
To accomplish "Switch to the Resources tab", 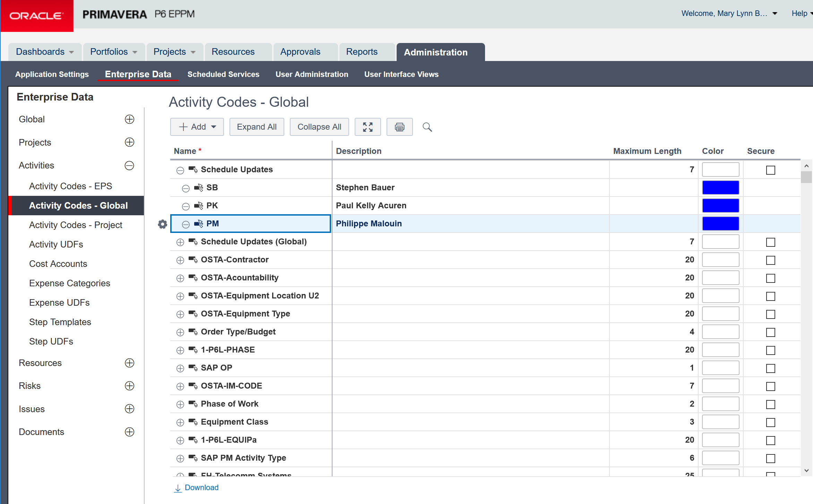I will click(233, 52).
